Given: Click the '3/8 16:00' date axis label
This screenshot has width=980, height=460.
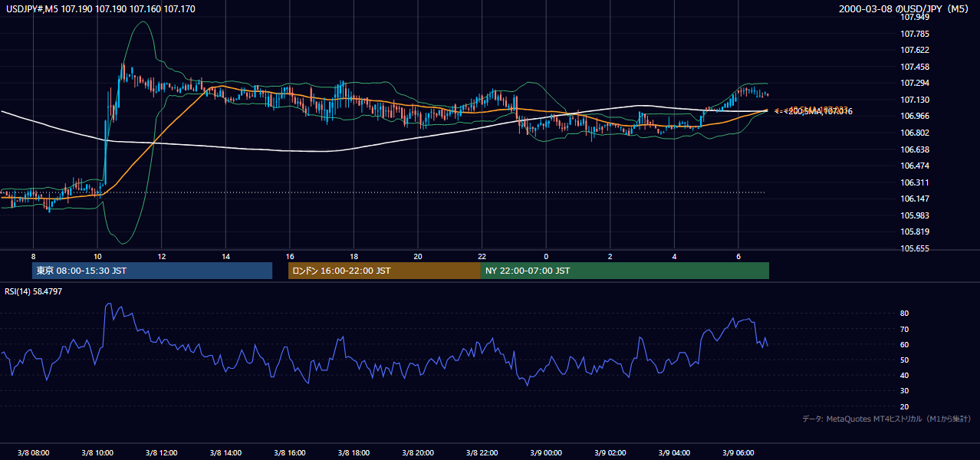Looking at the screenshot, I should 290,452.
